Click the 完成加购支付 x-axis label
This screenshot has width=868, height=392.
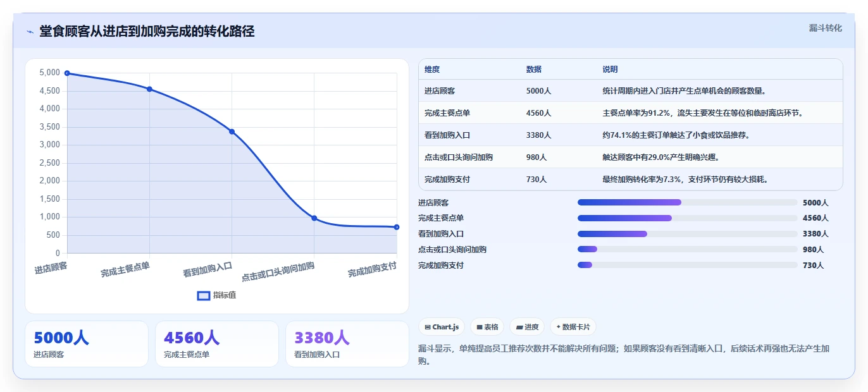pos(372,271)
